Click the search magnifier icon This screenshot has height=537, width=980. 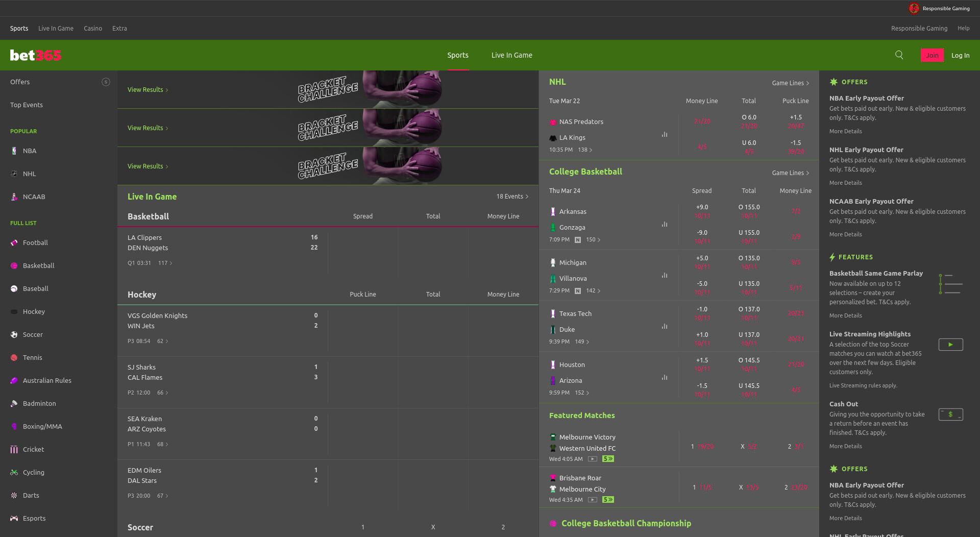tap(899, 55)
